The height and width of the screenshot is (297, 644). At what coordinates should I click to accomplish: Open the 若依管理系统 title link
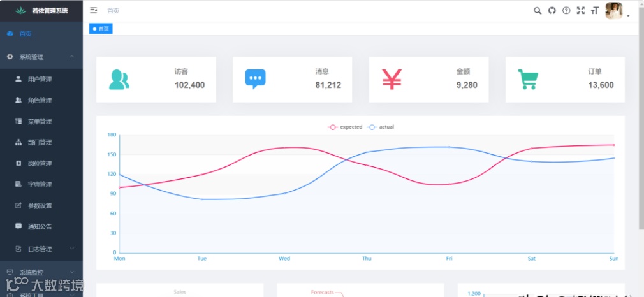tap(50, 11)
